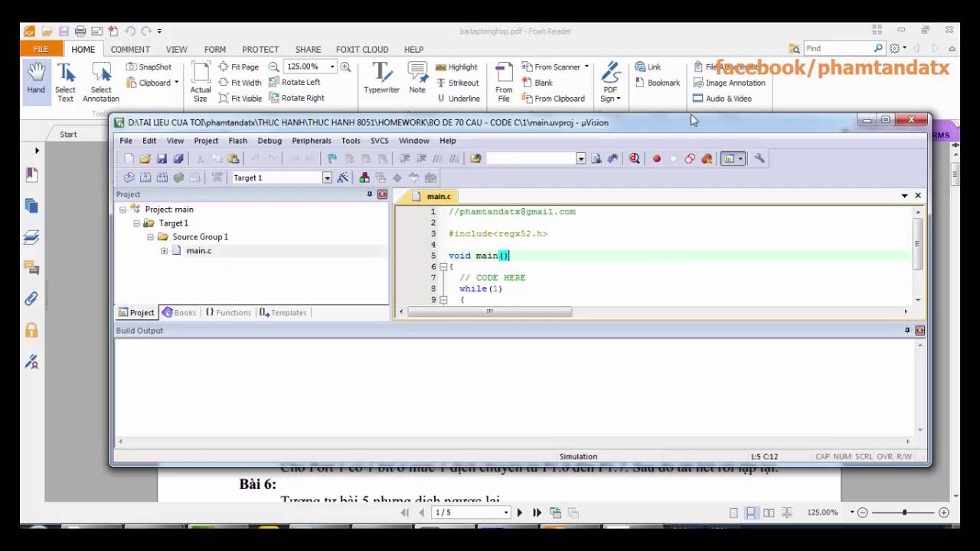Open the Debug menu in µVision
This screenshot has width=980, height=551.
(x=269, y=141)
